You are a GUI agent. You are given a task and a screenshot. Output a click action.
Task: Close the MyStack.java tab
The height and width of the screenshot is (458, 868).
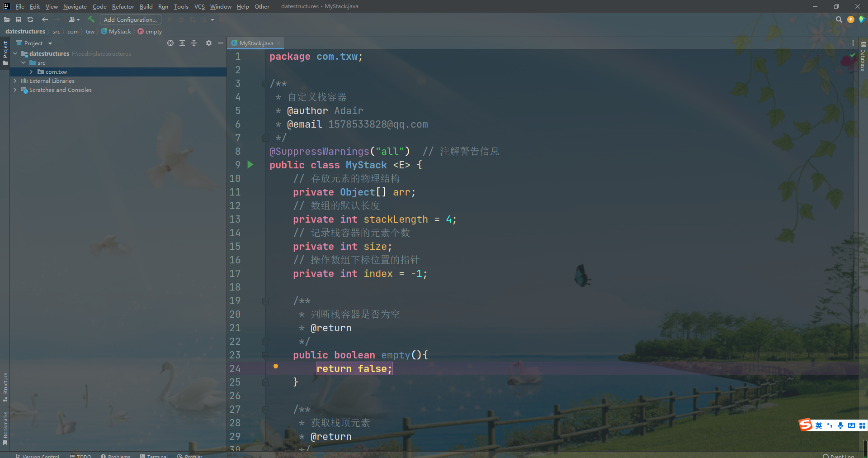click(278, 43)
